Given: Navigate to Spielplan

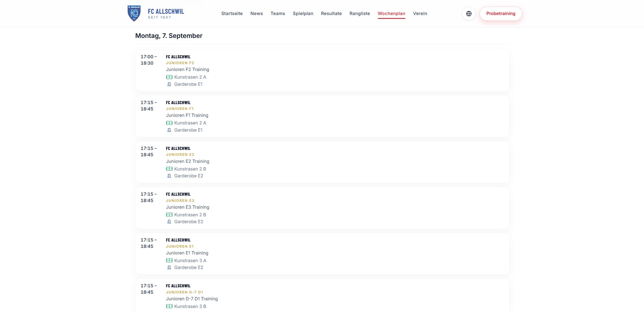Looking at the screenshot, I should [x=303, y=13].
